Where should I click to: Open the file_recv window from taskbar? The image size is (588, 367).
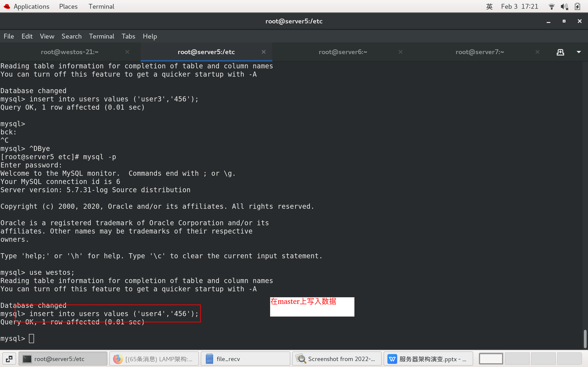[x=245, y=359]
